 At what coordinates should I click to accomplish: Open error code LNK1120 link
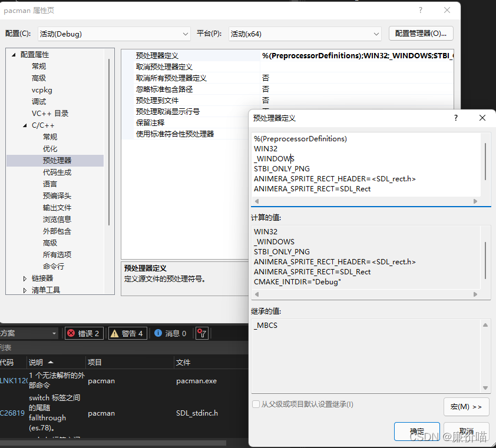pos(14,381)
